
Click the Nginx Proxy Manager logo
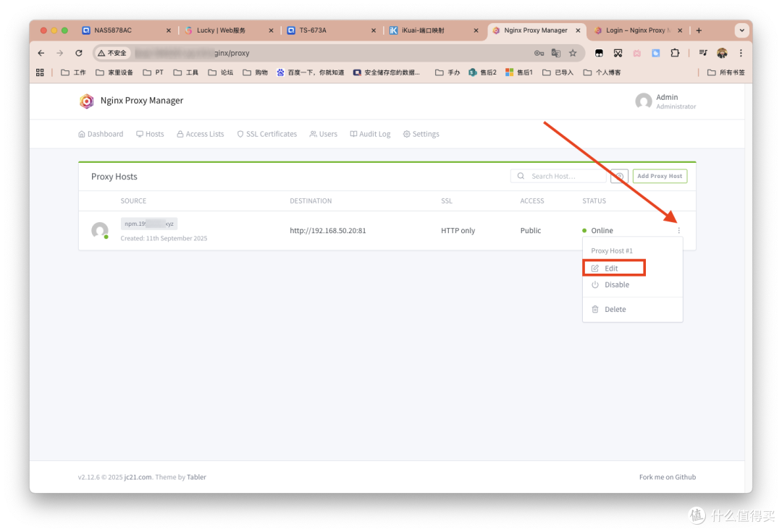click(x=86, y=101)
